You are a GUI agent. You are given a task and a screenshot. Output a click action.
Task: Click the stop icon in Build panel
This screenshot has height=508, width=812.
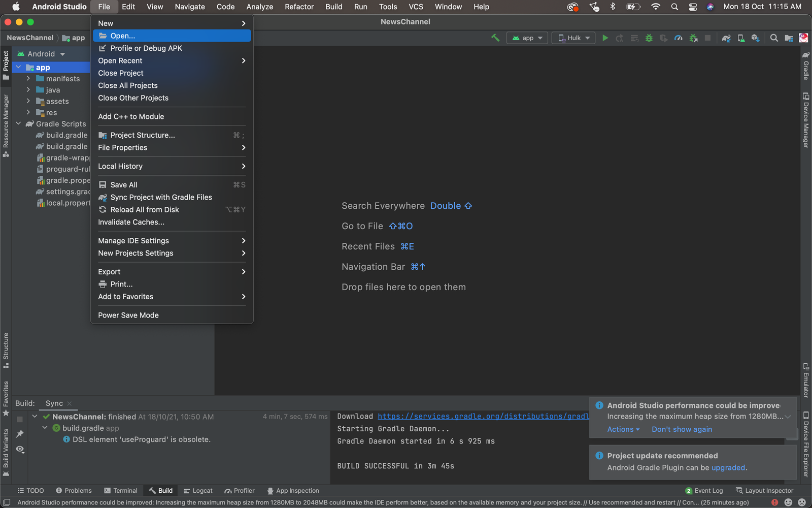20,419
